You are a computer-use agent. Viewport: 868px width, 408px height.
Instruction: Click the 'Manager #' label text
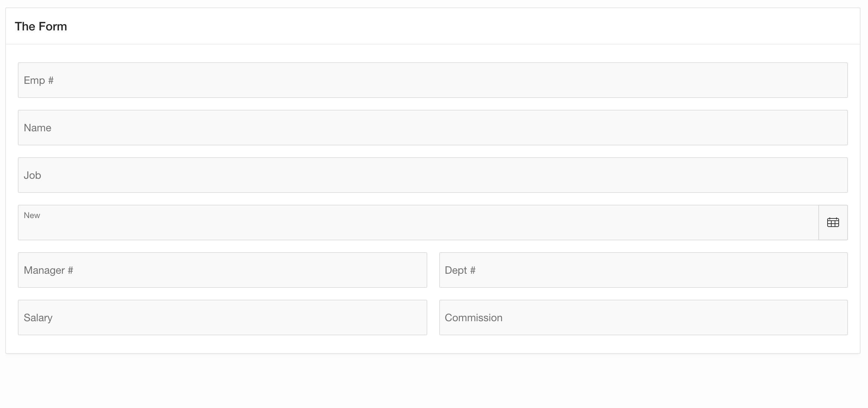pos(48,270)
